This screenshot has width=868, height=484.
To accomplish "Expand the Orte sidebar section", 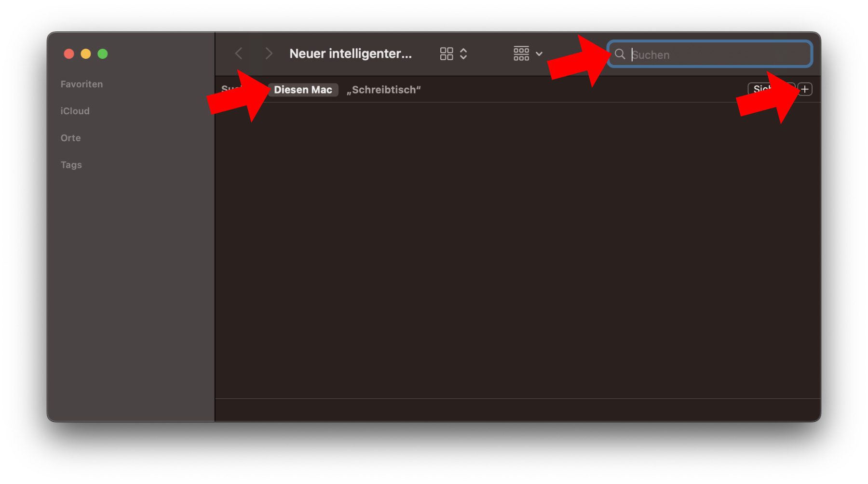I will 70,138.
